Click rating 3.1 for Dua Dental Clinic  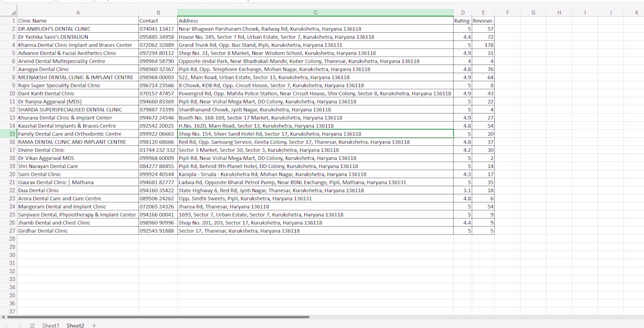click(463, 190)
